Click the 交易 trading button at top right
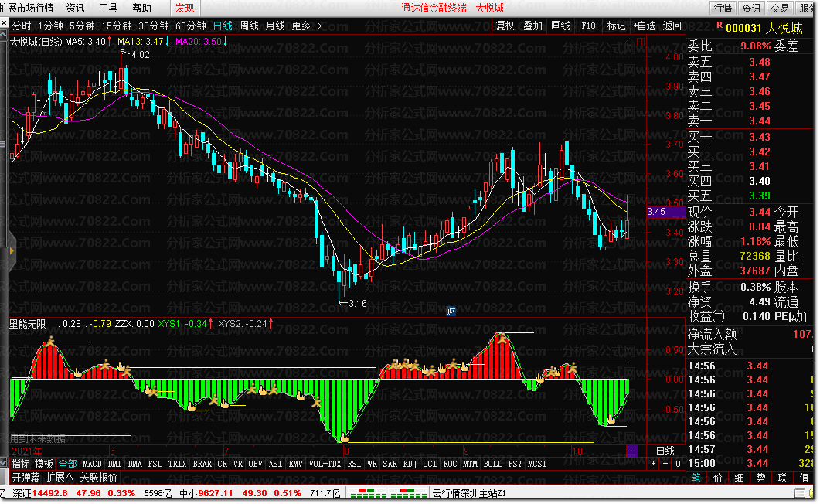Screen dimensions: 820x504 pos(780,8)
